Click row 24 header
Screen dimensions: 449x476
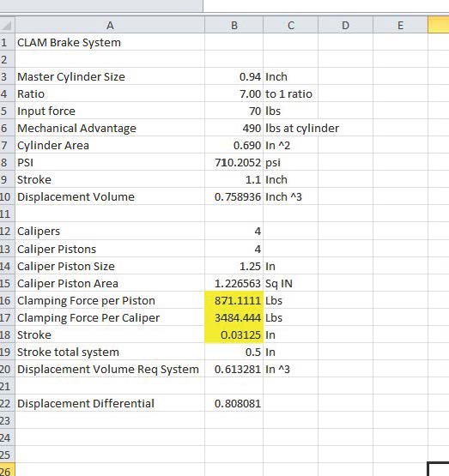pos(7,437)
